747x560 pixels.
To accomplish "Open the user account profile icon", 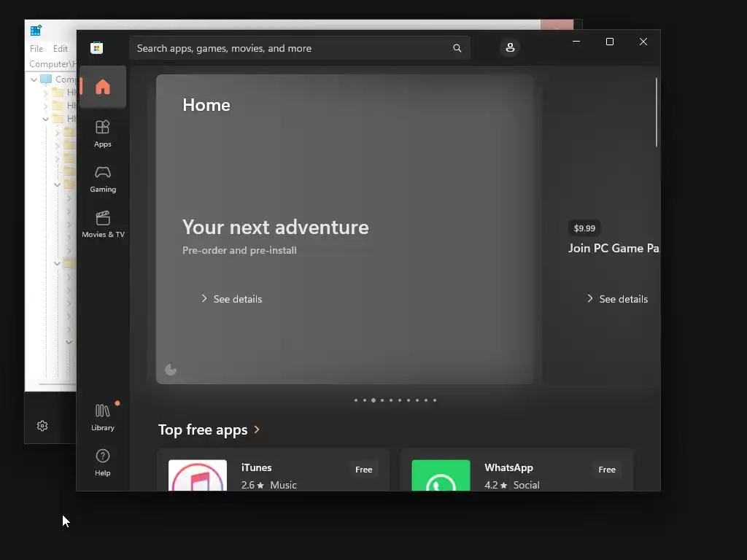I will 510,47.
